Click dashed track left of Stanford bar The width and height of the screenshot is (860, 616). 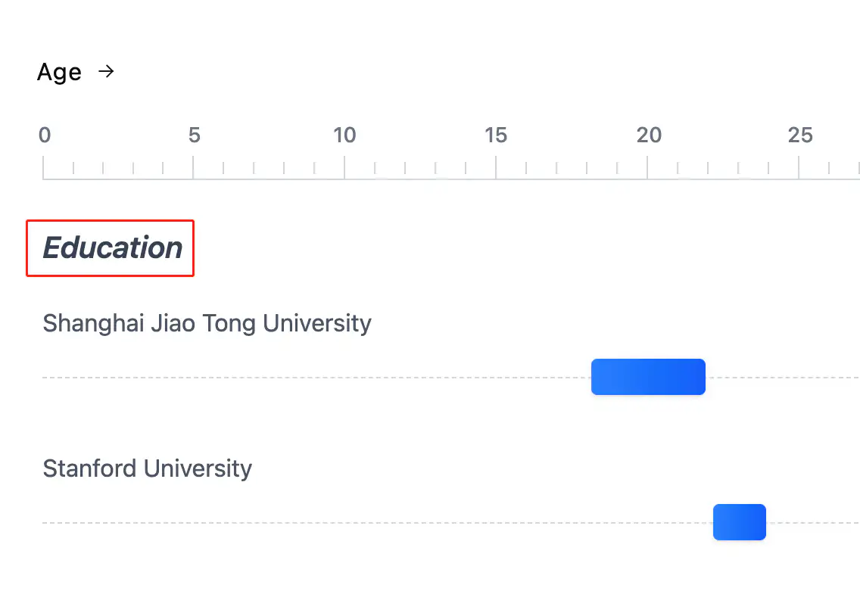tap(377, 522)
